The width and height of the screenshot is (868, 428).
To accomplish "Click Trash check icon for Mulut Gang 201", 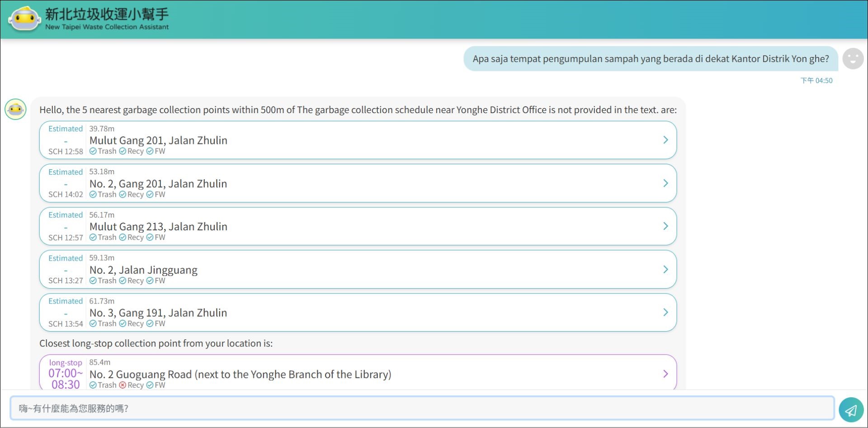I will (93, 151).
